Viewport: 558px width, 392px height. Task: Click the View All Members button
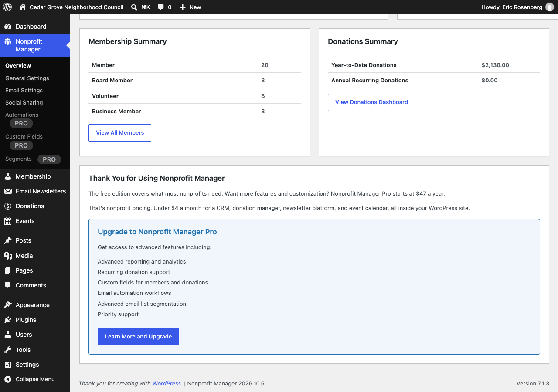(120, 133)
